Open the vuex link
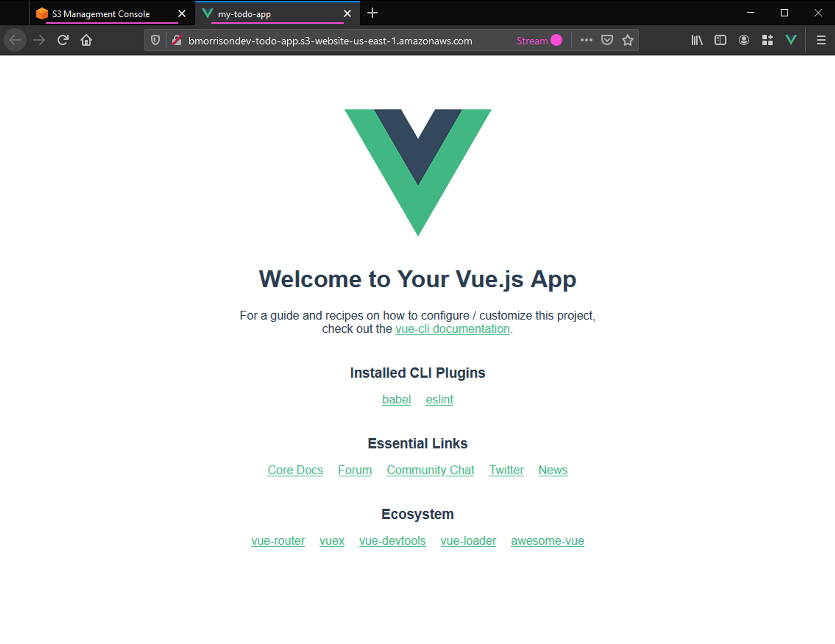The image size is (835, 644). tap(332, 541)
